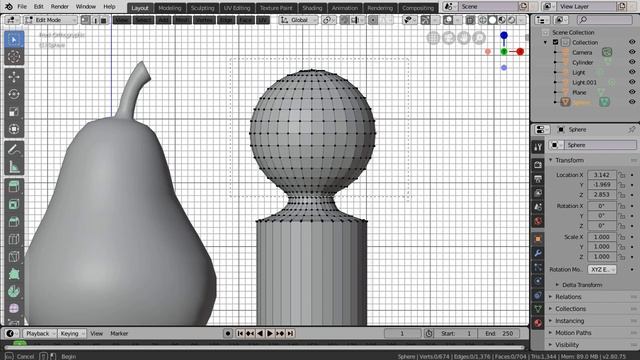Viewport: 640px width, 360px height.
Task: Open the World properties tab
Action: pyautogui.click(x=538, y=221)
